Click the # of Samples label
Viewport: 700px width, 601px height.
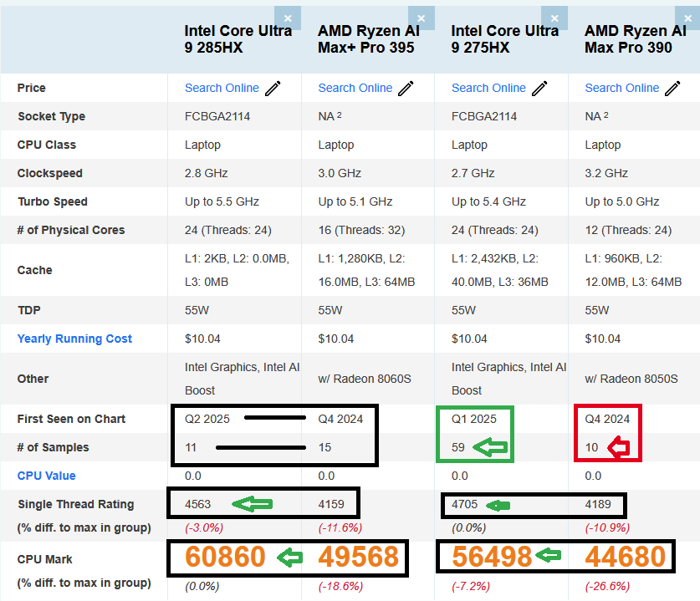(54, 447)
